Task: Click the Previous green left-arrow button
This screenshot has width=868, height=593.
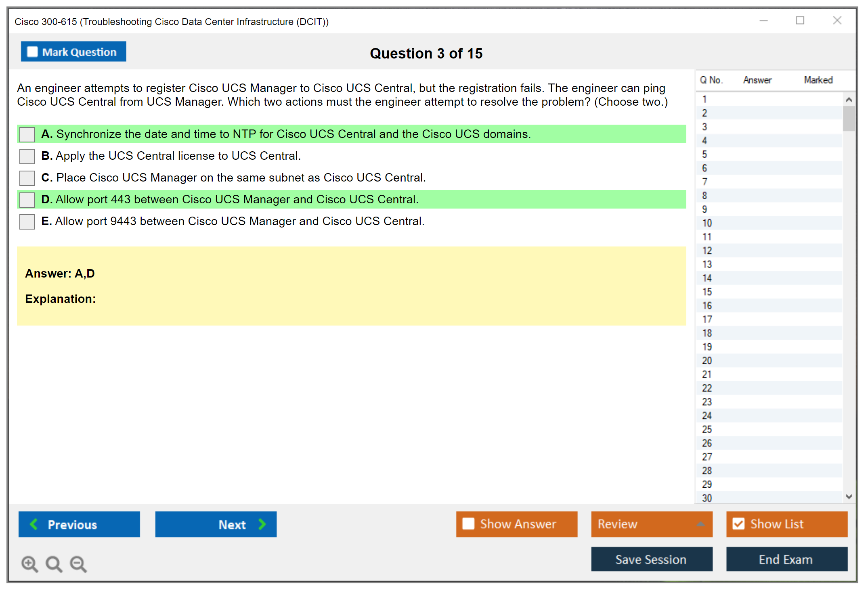Action: click(79, 524)
